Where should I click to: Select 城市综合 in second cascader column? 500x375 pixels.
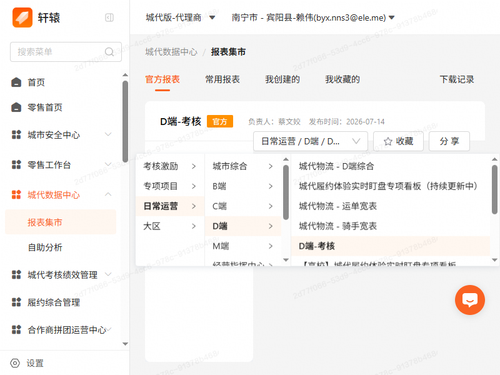click(243, 166)
